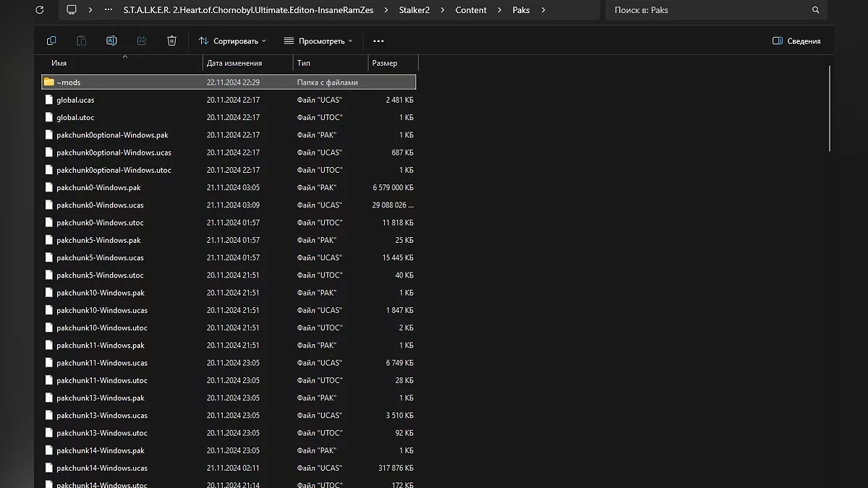Show hidden breadcrumb path via ellipsis
Screen dimensions: 868x488
coord(109,10)
